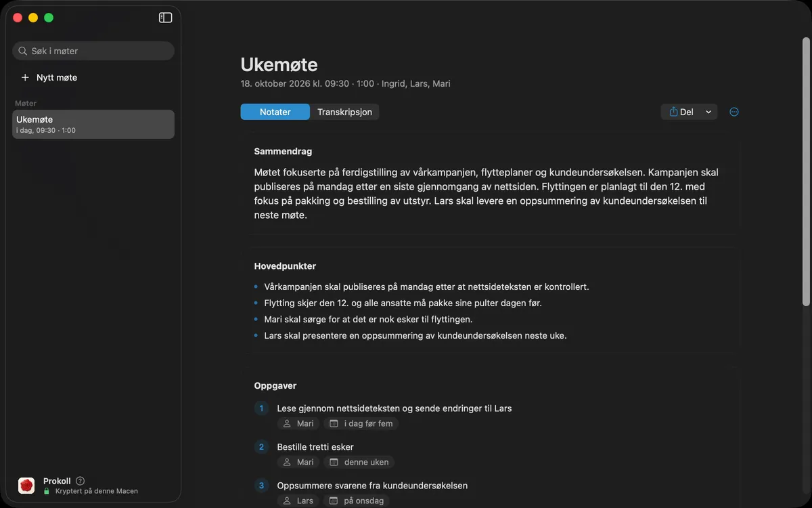
Task: Click the summary paragraph text
Action: 487,194
